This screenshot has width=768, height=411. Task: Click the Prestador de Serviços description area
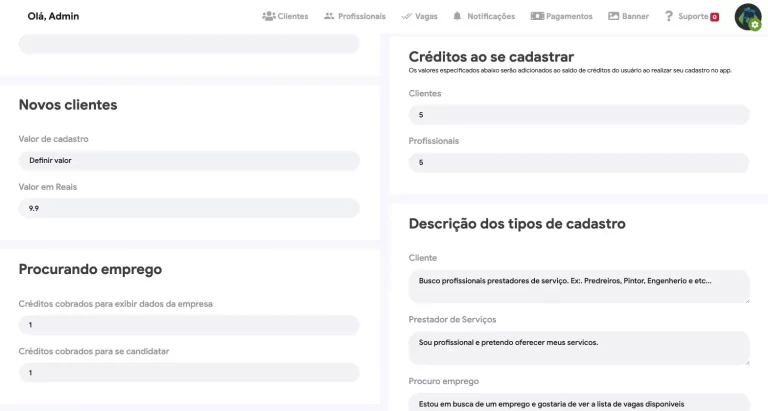click(579, 348)
